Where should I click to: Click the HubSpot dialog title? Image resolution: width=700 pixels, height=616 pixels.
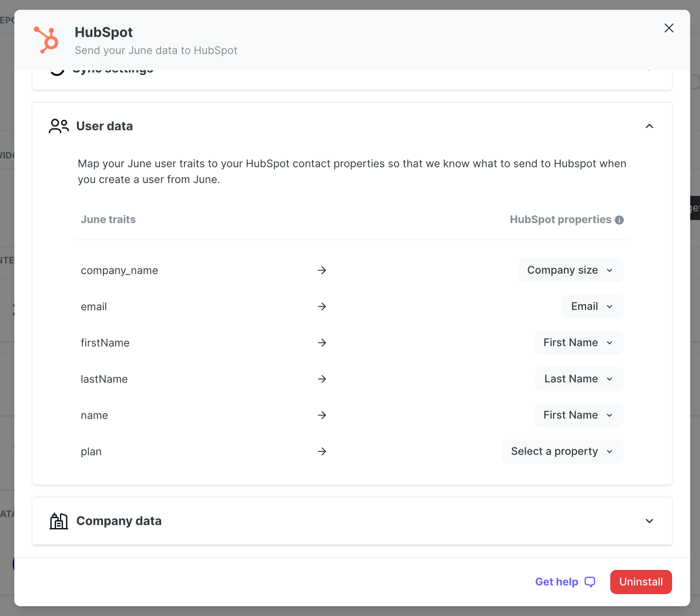pyautogui.click(x=104, y=32)
